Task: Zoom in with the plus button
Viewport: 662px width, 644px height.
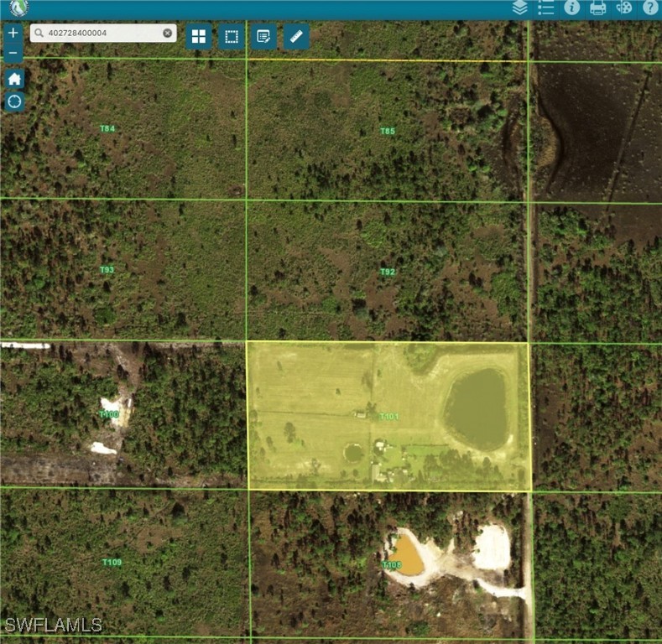Action: pyautogui.click(x=13, y=33)
